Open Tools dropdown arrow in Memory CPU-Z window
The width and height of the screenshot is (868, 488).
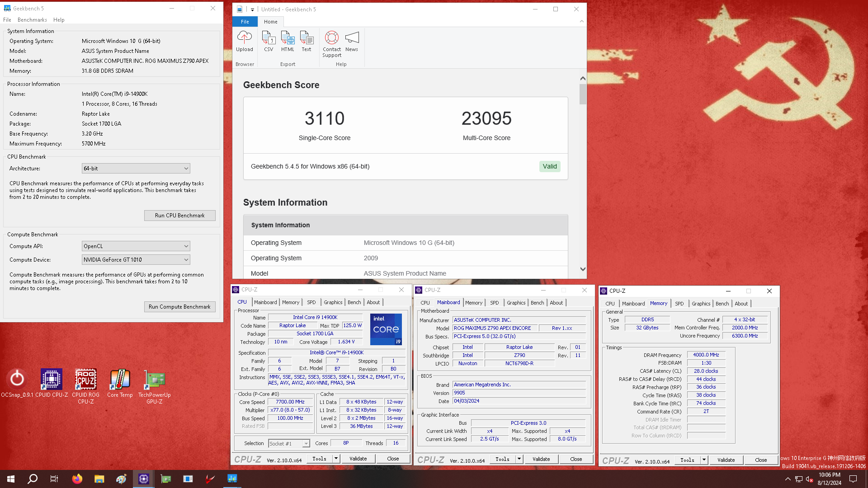[x=704, y=460]
